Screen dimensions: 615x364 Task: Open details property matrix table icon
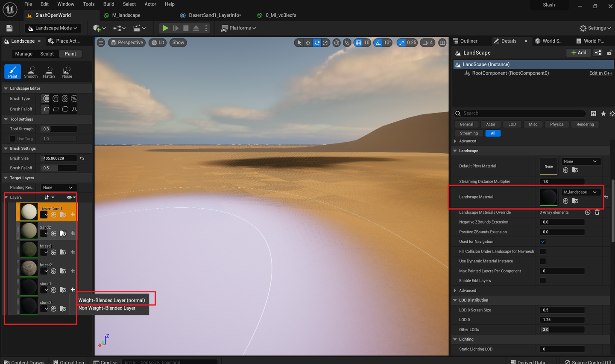pyautogui.click(x=593, y=114)
